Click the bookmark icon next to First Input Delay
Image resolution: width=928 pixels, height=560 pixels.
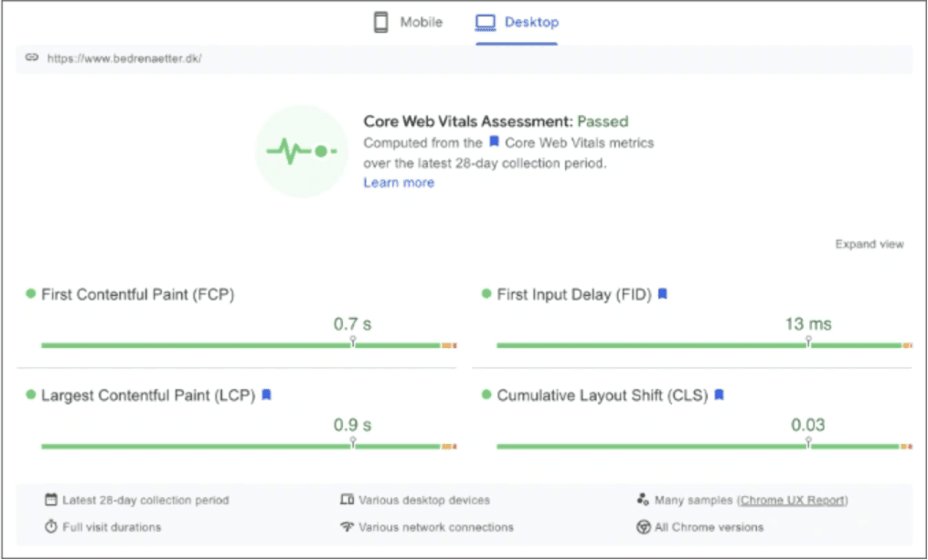point(663,294)
